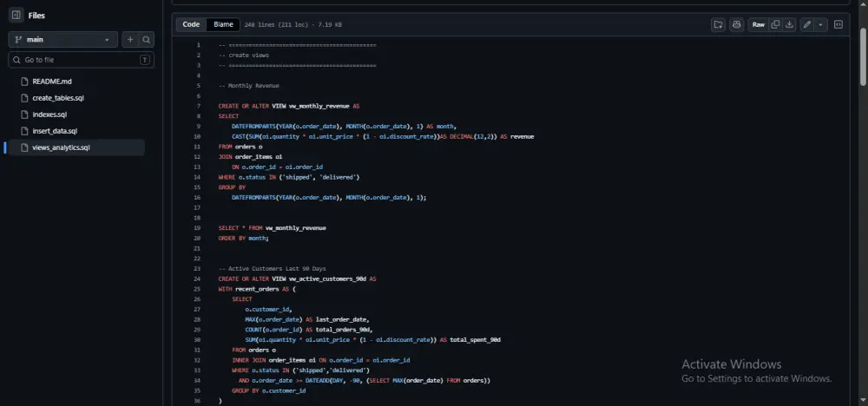The height and width of the screenshot is (406, 868).
Task: Click 'ON o.order_id = oi.order_id' on line 13
Action: (278, 167)
